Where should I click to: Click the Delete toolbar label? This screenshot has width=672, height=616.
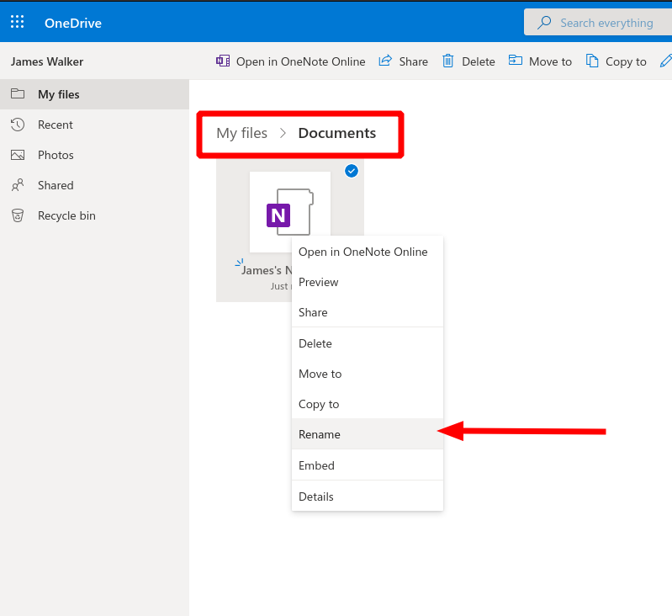[x=479, y=61]
